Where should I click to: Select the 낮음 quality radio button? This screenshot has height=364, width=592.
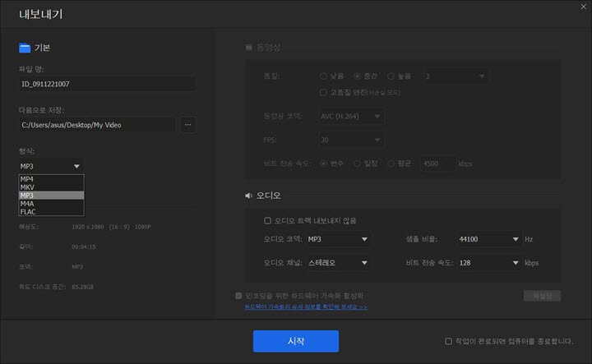324,76
